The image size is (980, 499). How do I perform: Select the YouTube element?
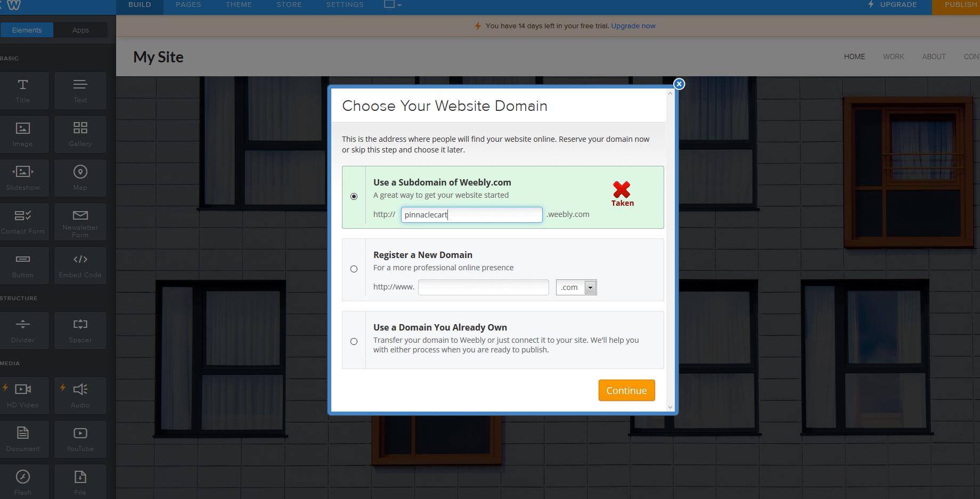pos(80,439)
